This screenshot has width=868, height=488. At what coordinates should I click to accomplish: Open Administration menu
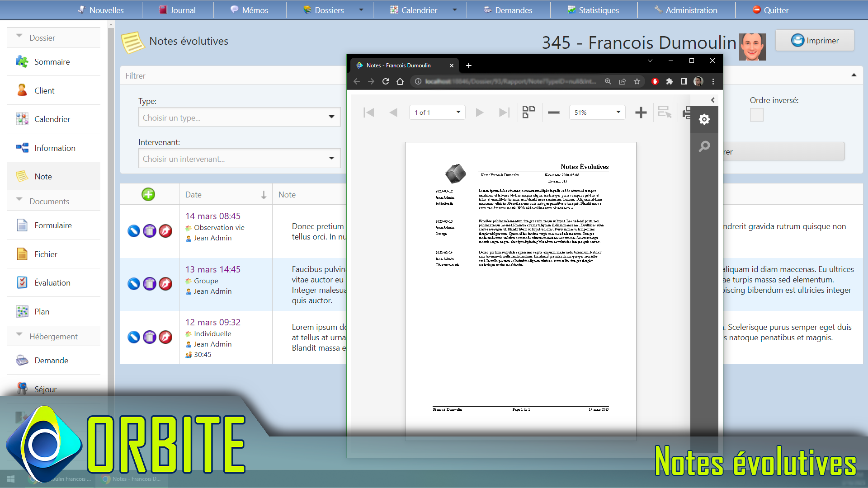tap(686, 10)
